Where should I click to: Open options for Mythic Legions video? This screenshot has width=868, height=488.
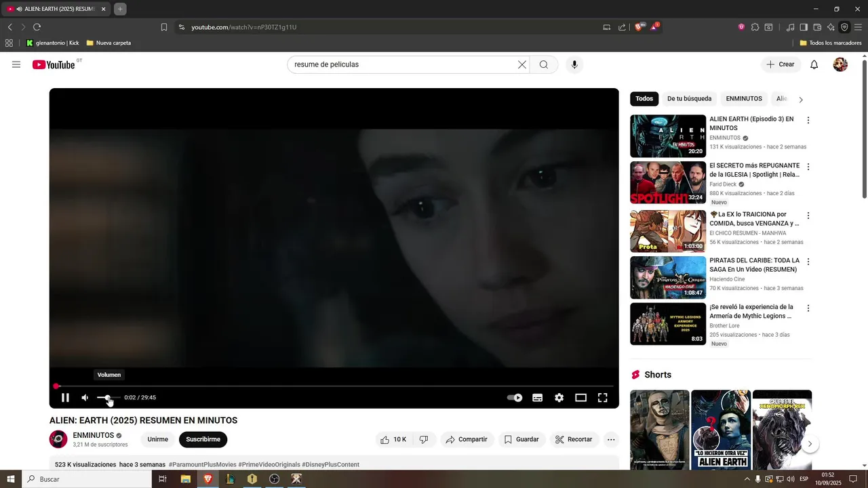pyautogui.click(x=808, y=308)
